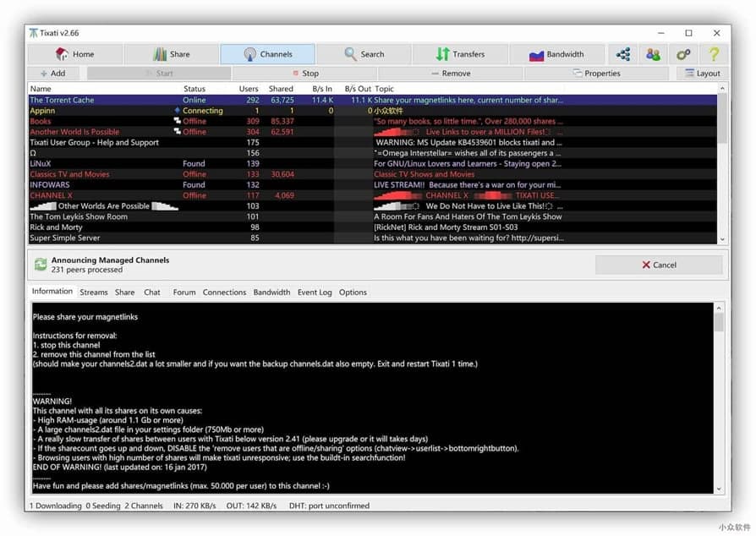Click the DHT network nodes icon
Viewport: 756px width, 536px height.
(x=623, y=54)
